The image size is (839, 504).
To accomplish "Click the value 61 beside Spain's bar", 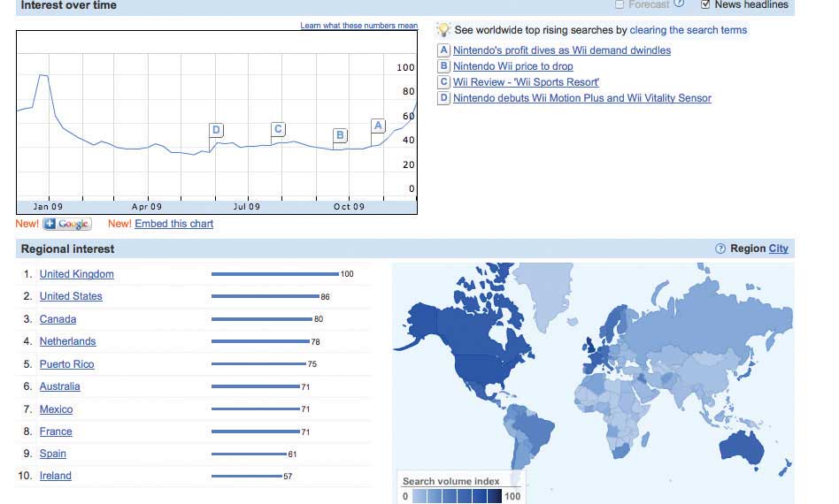I will [x=292, y=454].
